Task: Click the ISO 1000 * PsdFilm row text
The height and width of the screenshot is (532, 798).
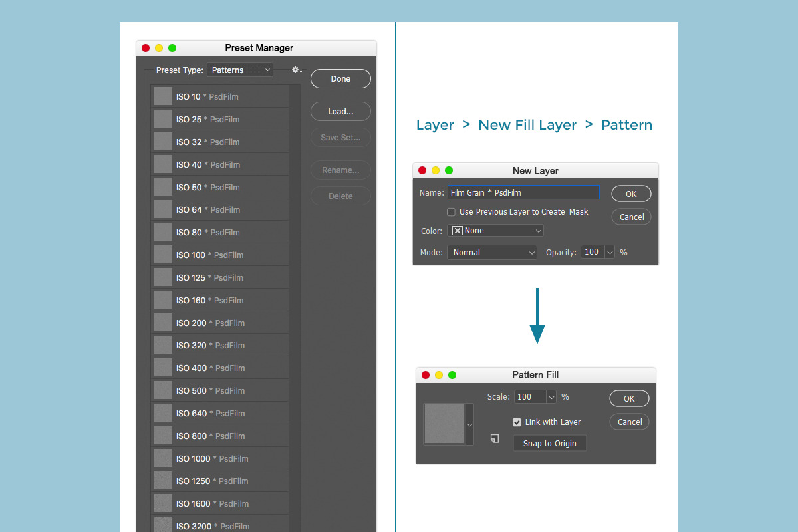Action: click(212, 459)
